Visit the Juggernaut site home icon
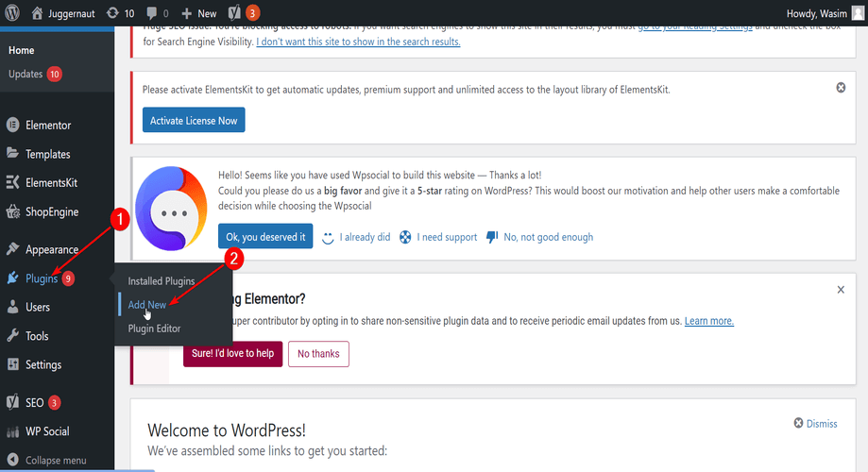 tap(37, 12)
